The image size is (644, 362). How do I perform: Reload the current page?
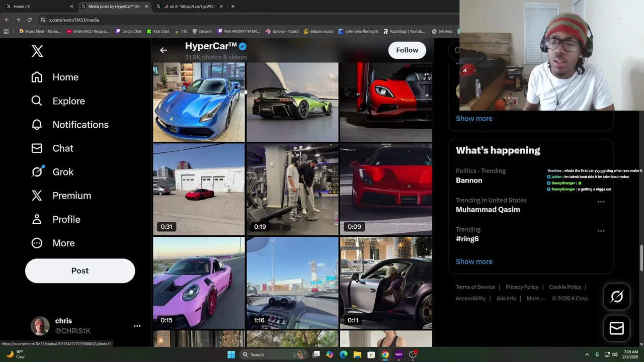[x=30, y=20]
